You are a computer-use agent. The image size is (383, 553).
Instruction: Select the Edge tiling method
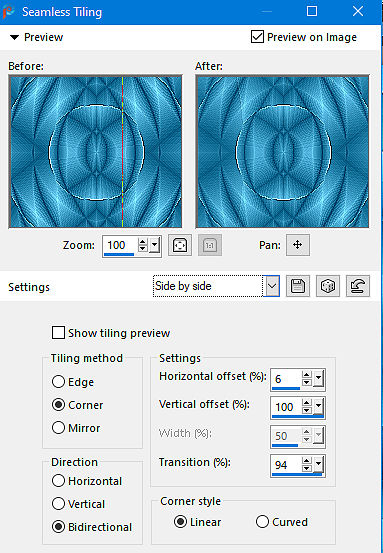58,382
